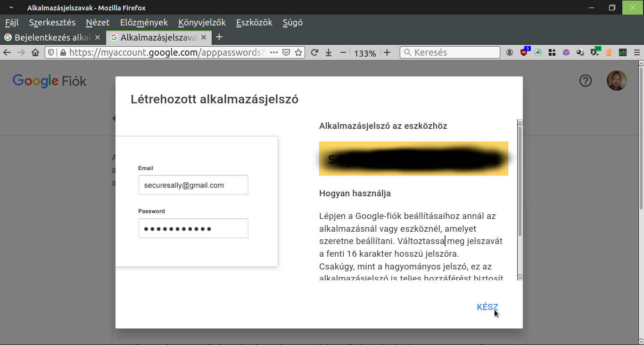The height and width of the screenshot is (345, 644).
Task: Click KÉSZ to close the dialog
Action: point(487,307)
